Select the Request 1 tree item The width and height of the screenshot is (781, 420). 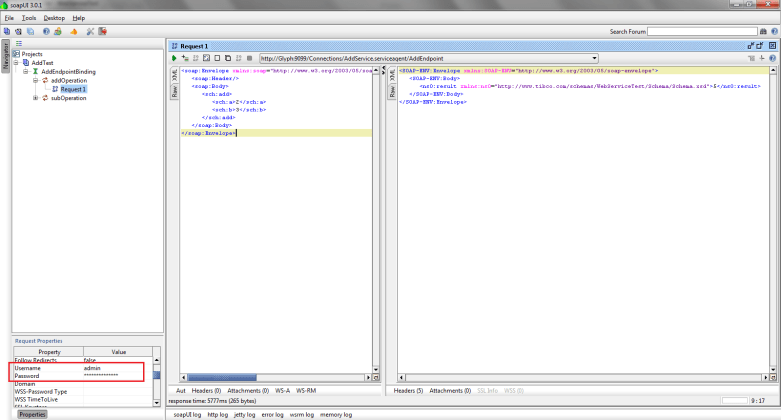coord(73,89)
